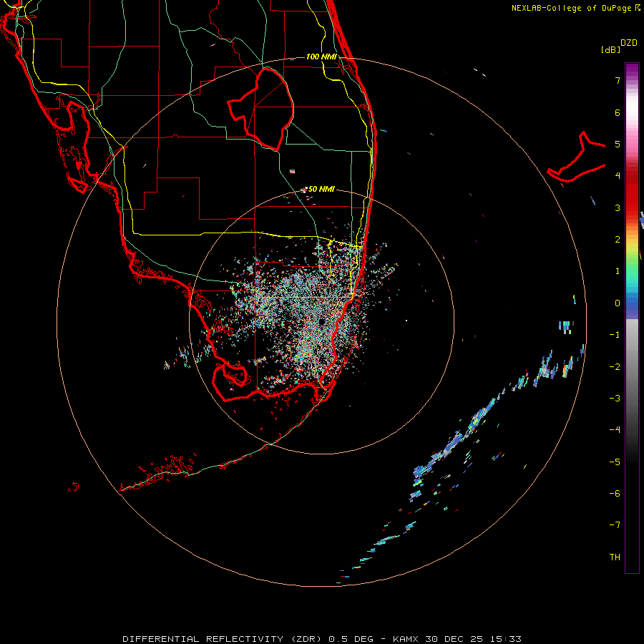Viewport: 644px width, 644px height.
Task: Click the scale value -4 label
Action: click(x=615, y=430)
